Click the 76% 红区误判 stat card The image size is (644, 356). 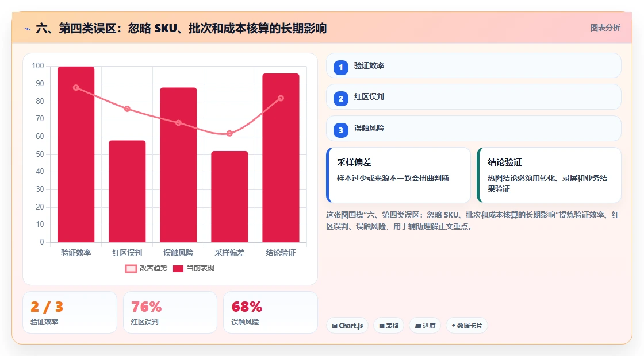[x=170, y=312]
